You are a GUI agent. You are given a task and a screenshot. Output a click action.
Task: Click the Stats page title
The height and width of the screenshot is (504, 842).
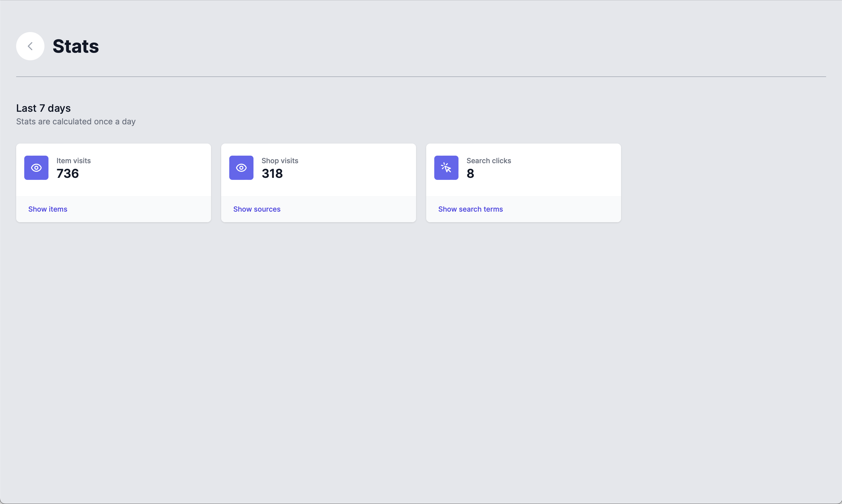75,46
